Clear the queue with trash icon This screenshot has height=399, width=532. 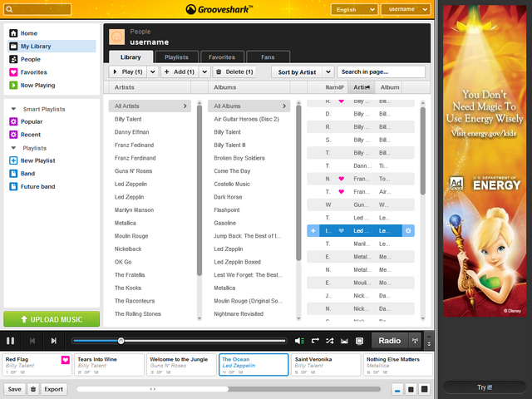point(33,389)
